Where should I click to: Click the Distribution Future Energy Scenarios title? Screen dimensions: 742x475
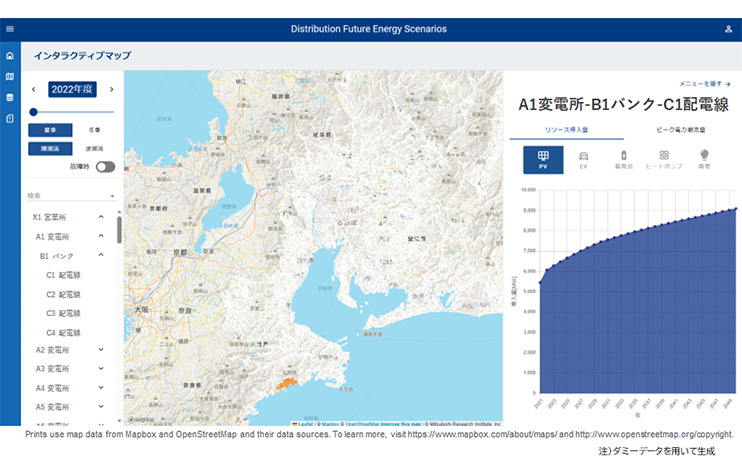(x=369, y=29)
